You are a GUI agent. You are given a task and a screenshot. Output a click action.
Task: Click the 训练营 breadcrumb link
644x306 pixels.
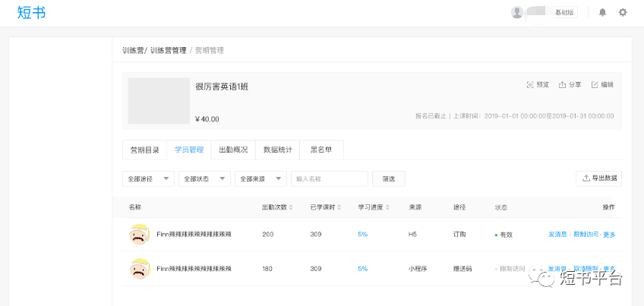pyautogui.click(x=133, y=51)
